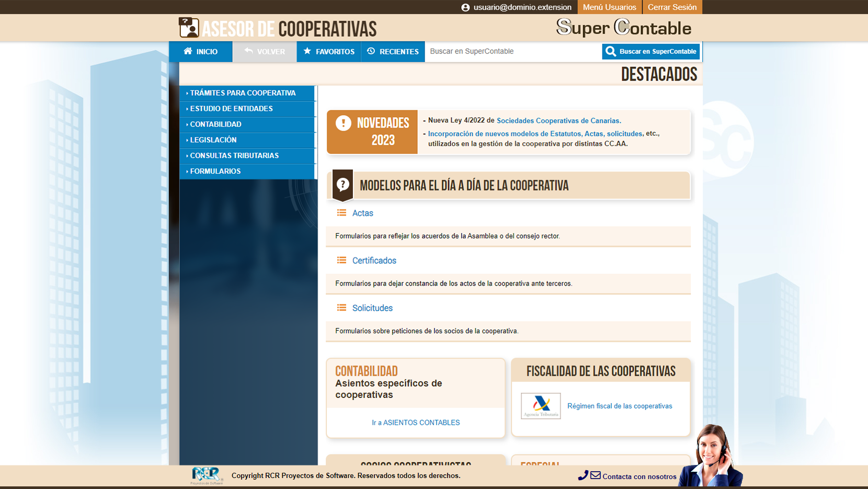Click the Novedades 2023 exclamation icon
Image resolution: width=868 pixels, height=489 pixels.
click(344, 123)
